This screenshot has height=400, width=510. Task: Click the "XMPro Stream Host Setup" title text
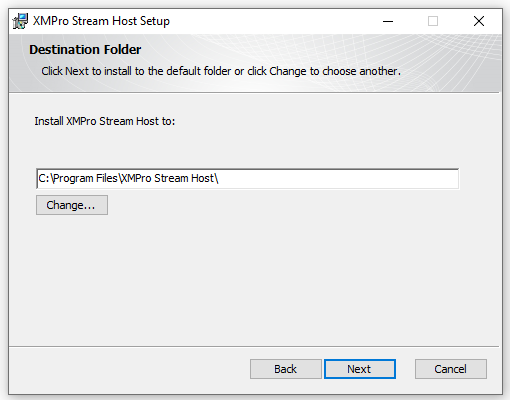pyautogui.click(x=101, y=21)
